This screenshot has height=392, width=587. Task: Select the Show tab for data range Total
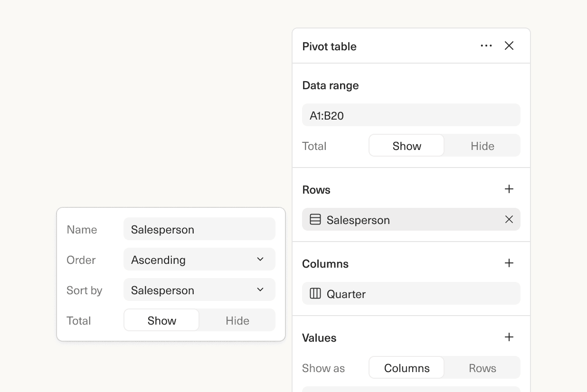click(406, 146)
